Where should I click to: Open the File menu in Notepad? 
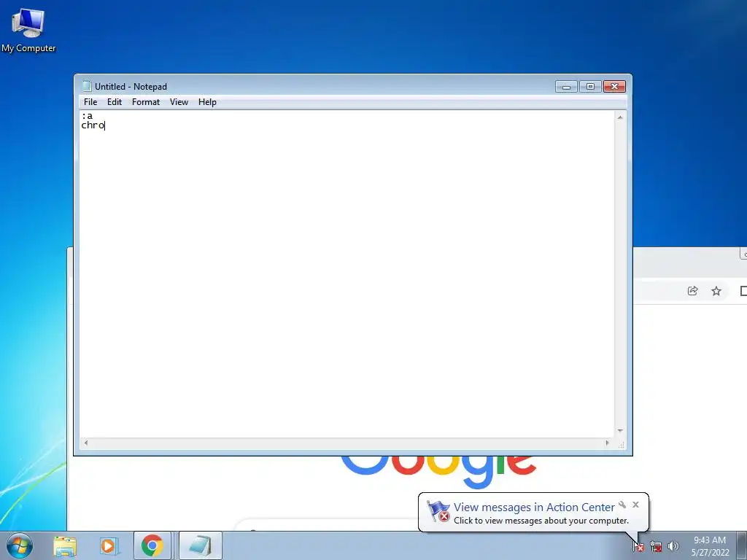[x=90, y=102]
